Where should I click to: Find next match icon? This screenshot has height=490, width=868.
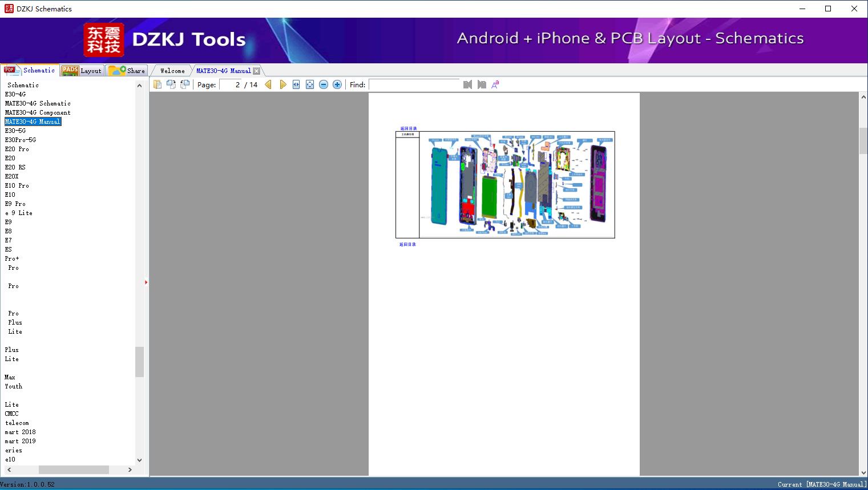(482, 84)
